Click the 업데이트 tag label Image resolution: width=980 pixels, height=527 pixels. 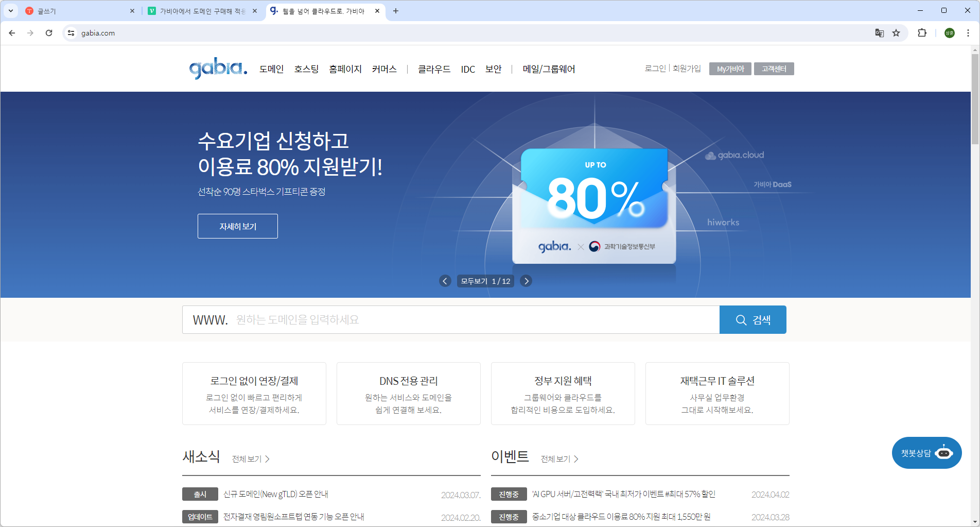200,517
